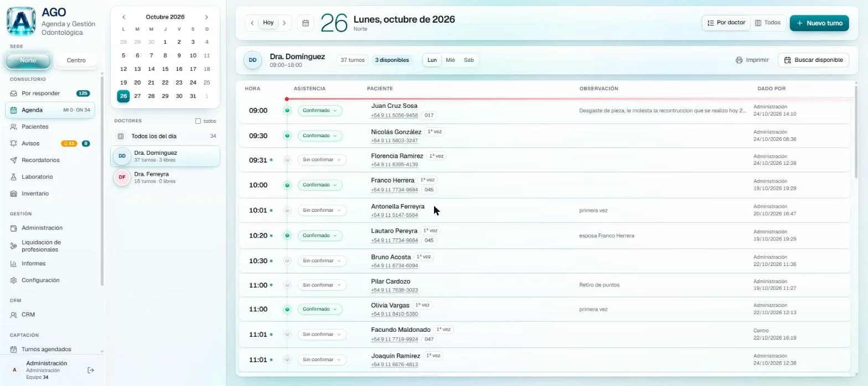Click the logout icon beside Administración user
Viewport: 868px width, 386px height.
(91, 370)
